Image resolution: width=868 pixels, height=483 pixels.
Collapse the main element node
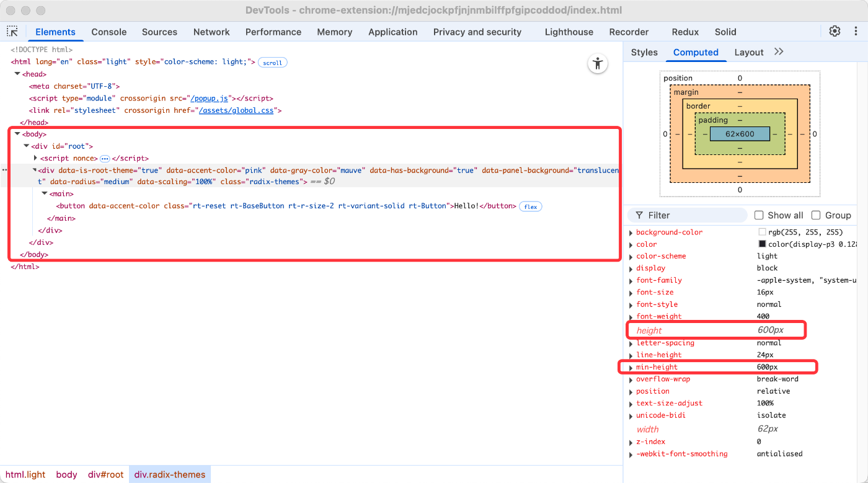coord(45,194)
